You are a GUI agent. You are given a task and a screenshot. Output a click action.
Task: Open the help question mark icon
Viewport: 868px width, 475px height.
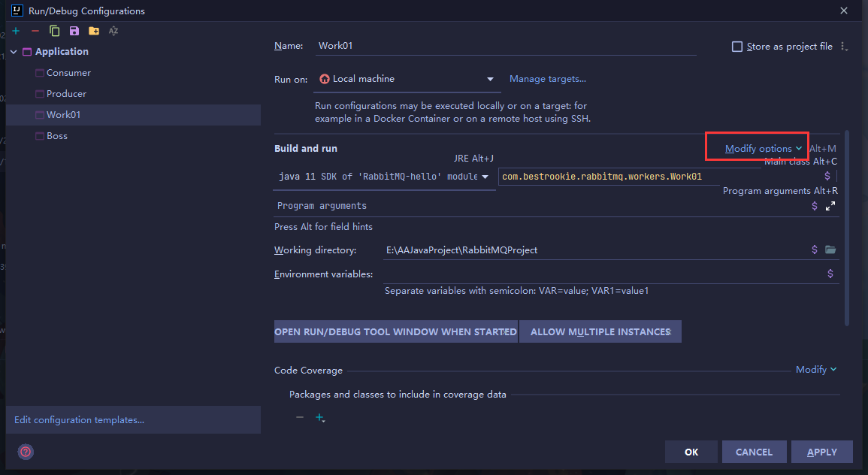click(26, 452)
